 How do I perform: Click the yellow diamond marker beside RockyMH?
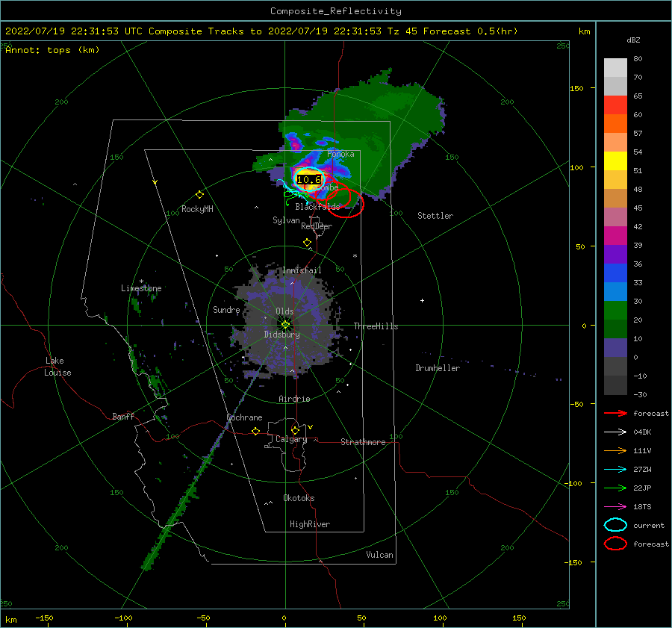(199, 195)
